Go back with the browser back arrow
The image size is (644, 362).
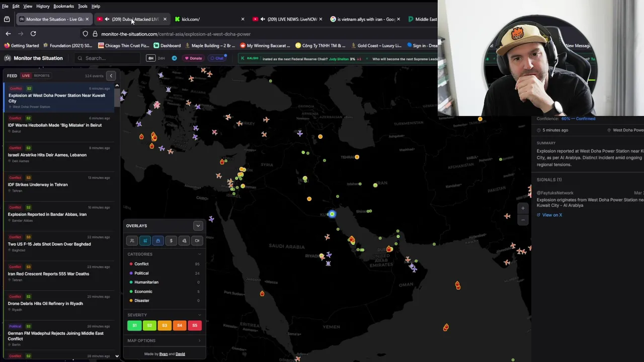8,34
